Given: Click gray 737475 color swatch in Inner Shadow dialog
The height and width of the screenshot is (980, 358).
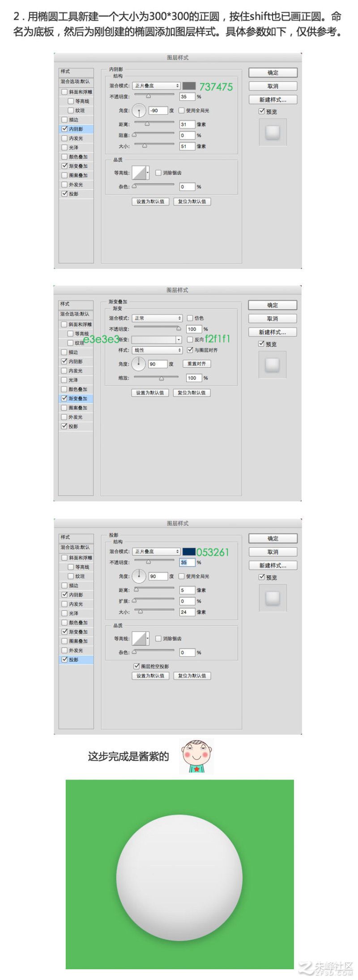Looking at the screenshot, I should (x=189, y=85).
